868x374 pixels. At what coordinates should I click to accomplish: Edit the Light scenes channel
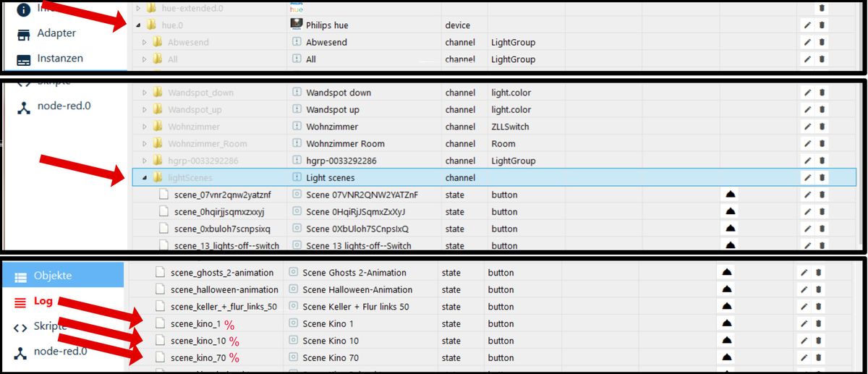(x=808, y=178)
